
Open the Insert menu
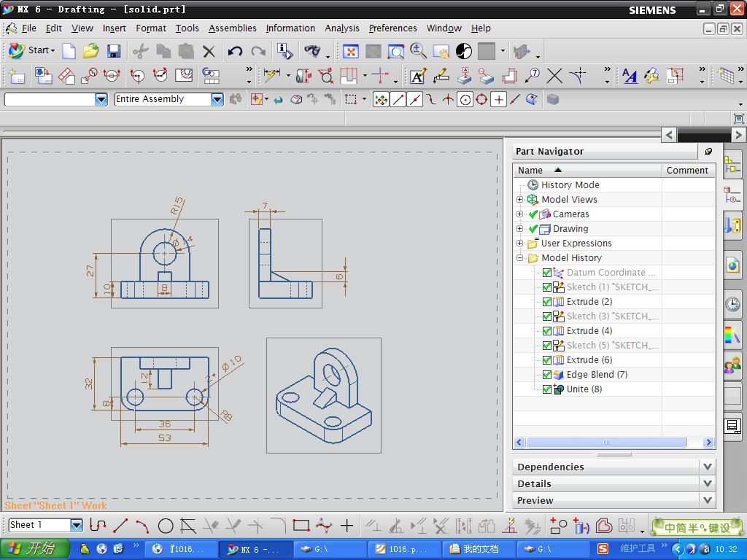[114, 28]
